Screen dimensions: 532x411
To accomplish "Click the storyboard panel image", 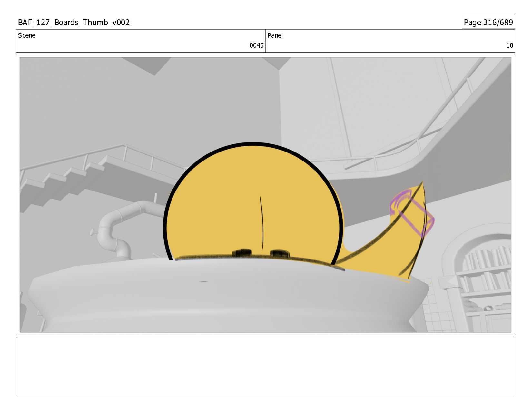I will [x=265, y=195].
